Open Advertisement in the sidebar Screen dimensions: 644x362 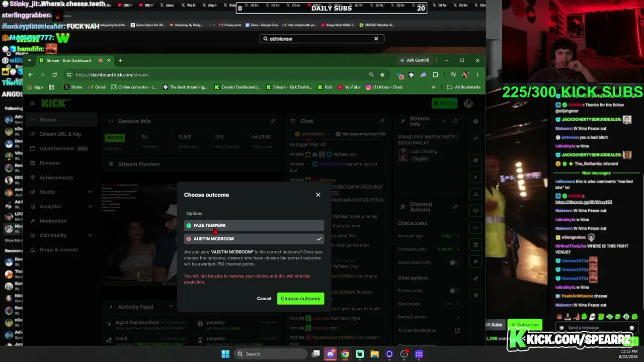(59, 148)
